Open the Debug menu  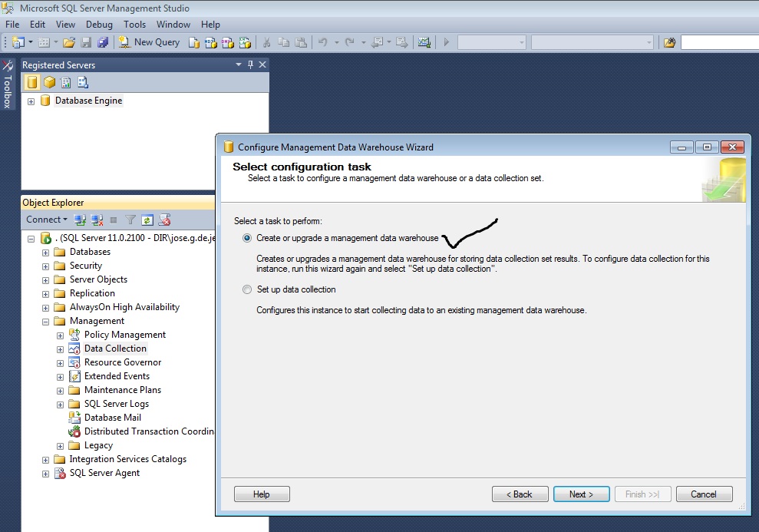point(99,25)
